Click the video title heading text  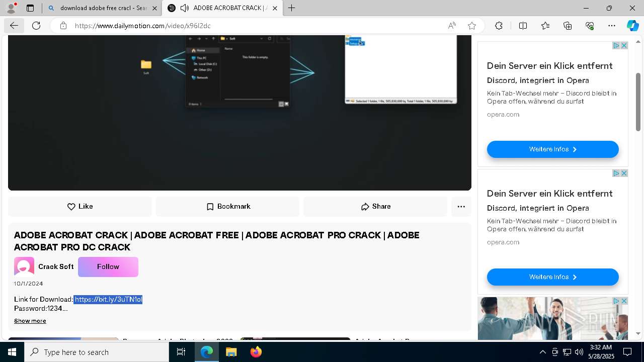pos(216,241)
